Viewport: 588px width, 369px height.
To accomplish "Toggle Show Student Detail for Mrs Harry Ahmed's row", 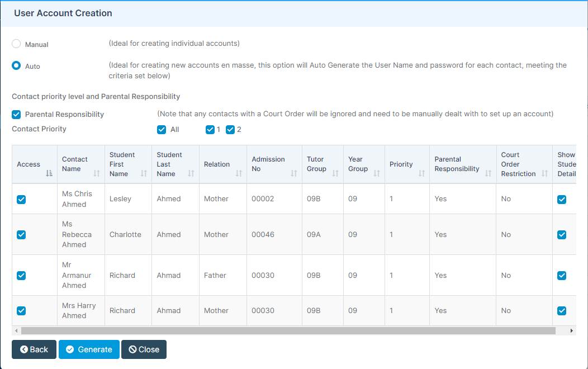I will click(562, 311).
